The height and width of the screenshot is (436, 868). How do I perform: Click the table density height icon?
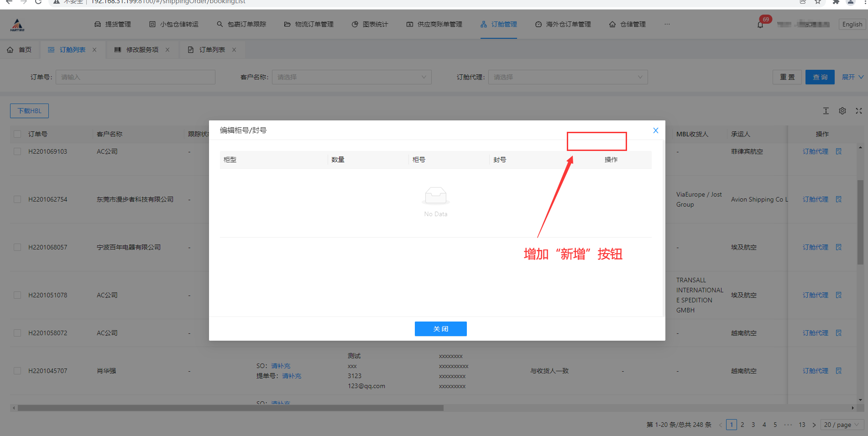coord(826,111)
